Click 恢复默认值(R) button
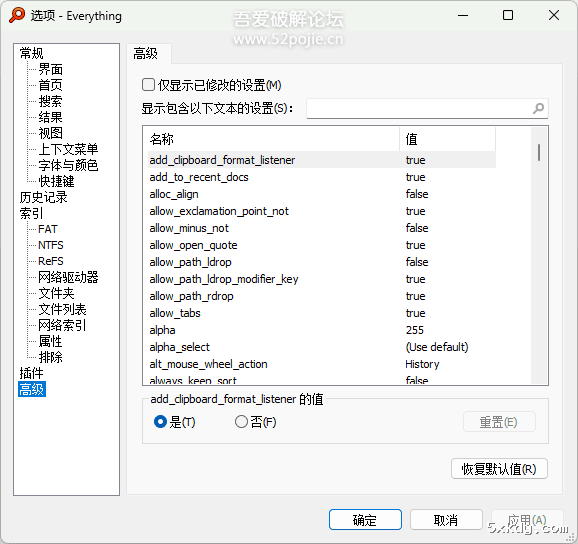This screenshot has height=544, width=578. [x=499, y=469]
